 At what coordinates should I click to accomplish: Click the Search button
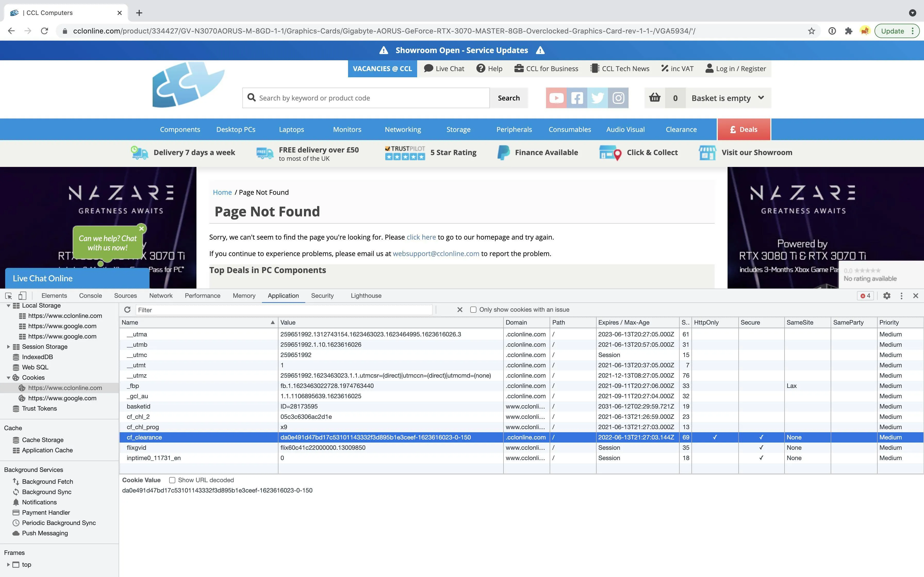point(509,98)
